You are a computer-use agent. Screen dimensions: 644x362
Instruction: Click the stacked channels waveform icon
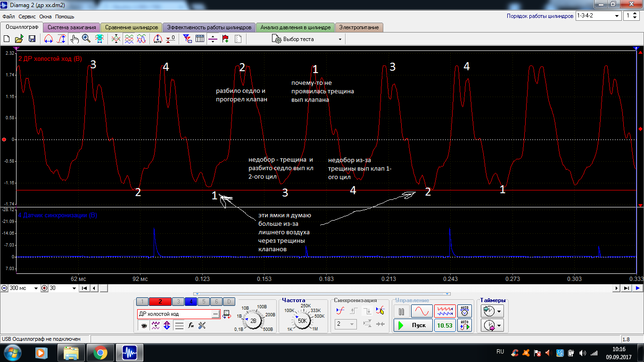click(128, 39)
